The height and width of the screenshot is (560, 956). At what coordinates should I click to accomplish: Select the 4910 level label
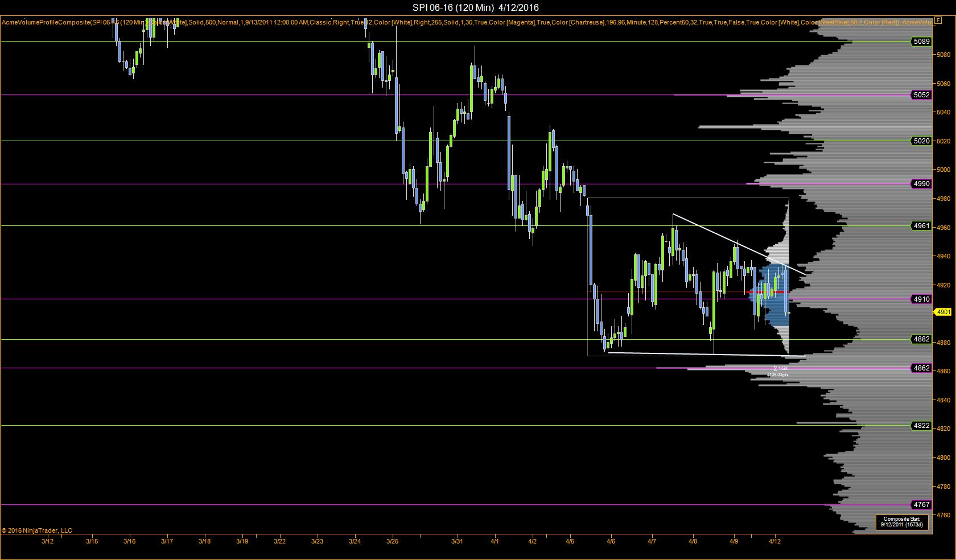921,299
